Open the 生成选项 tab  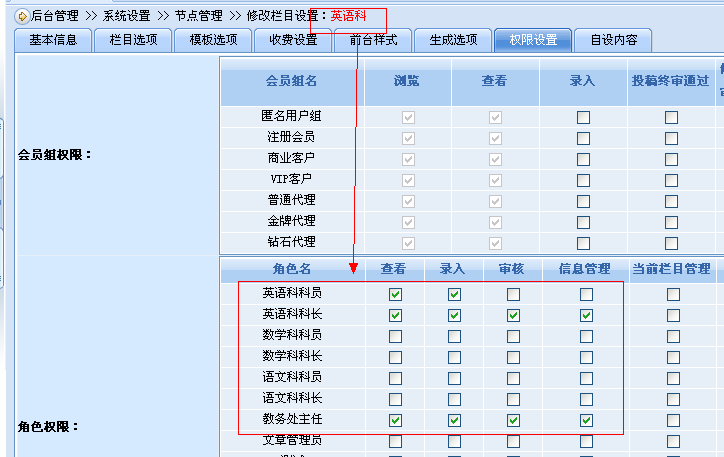(x=453, y=40)
